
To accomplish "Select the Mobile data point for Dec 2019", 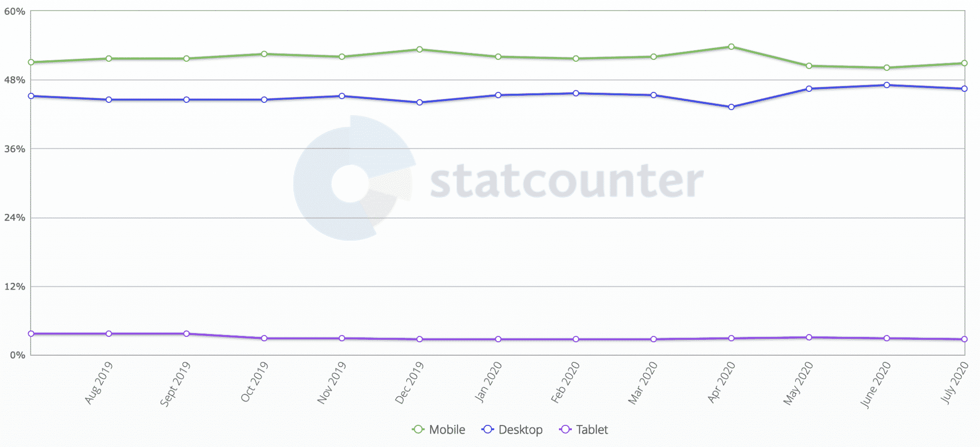I will pyautogui.click(x=420, y=49).
